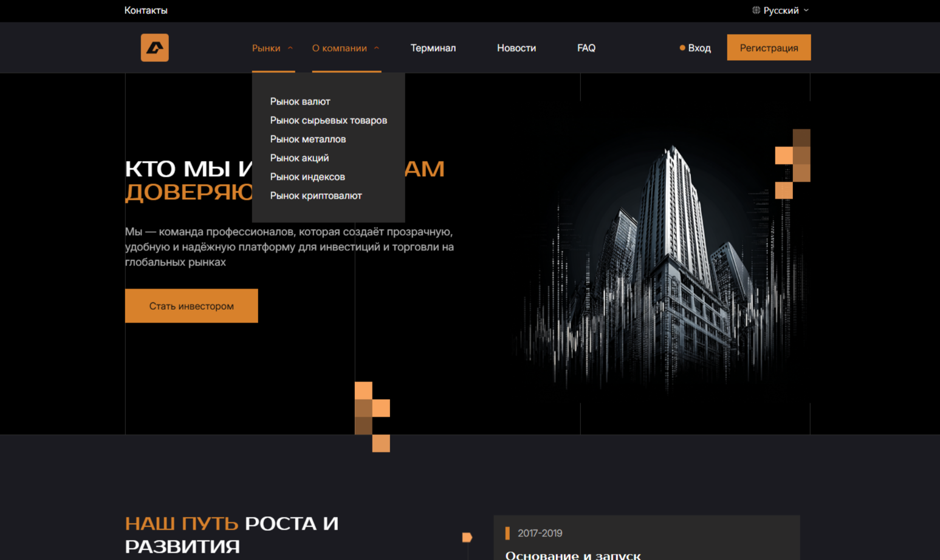Screen dimensions: 940x560
Task: Click the Регистрация button
Action: click(769, 47)
